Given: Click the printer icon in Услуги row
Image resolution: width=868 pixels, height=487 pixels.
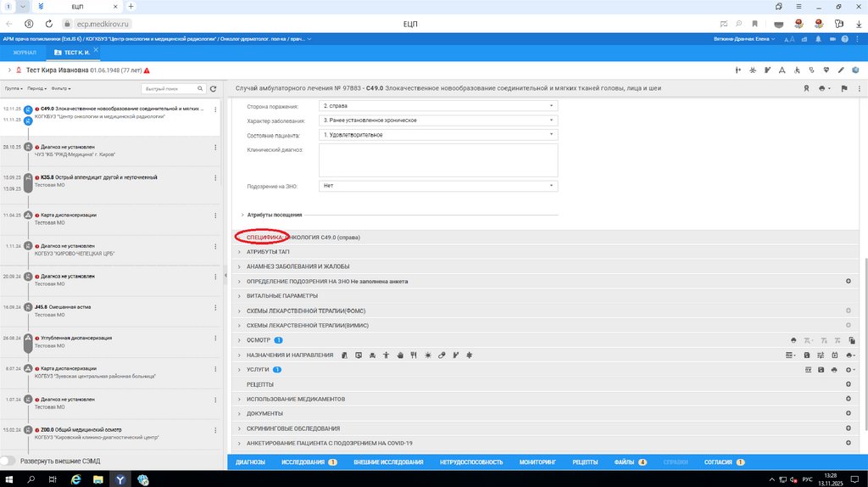Looking at the screenshot, I should 834,370.
